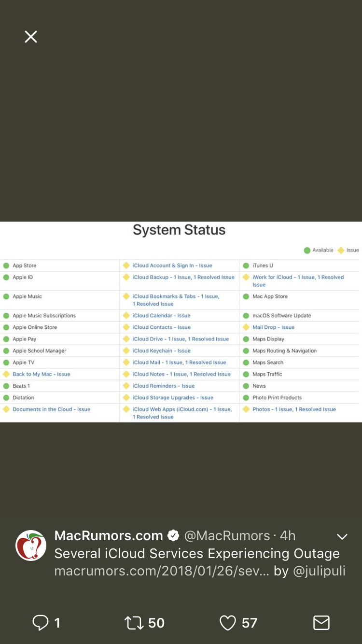Close the image viewer with the X
362x644 pixels.
coord(31,37)
